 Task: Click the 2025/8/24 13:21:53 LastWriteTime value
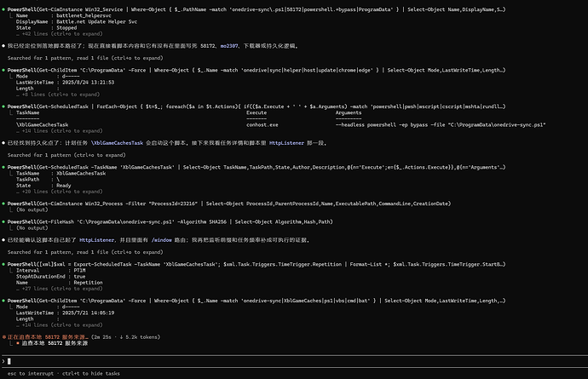pos(88,82)
